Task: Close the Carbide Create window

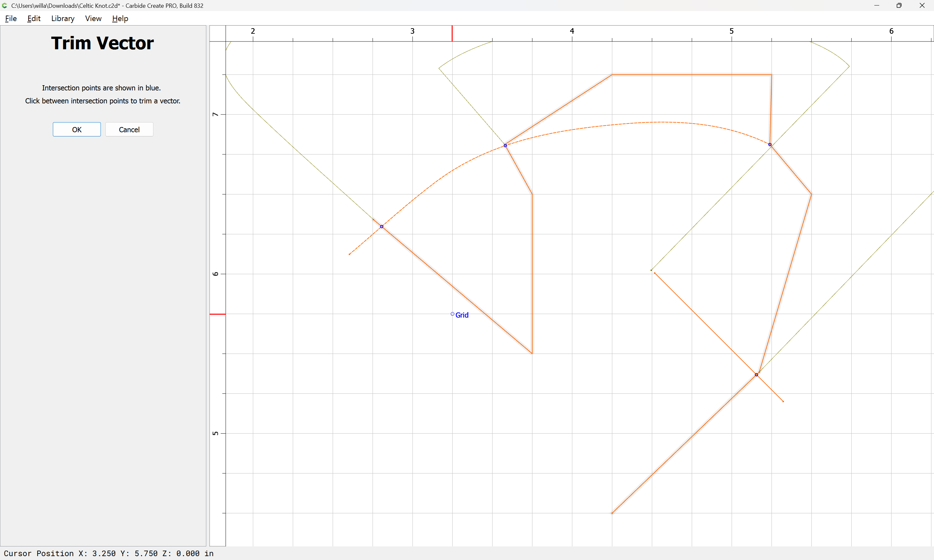Action: [922, 6]
